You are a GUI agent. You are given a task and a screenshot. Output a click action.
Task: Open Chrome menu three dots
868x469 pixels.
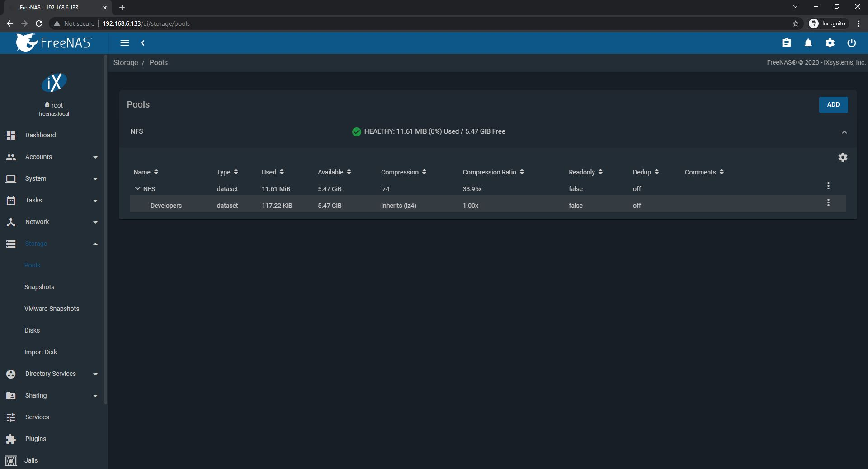858,23
